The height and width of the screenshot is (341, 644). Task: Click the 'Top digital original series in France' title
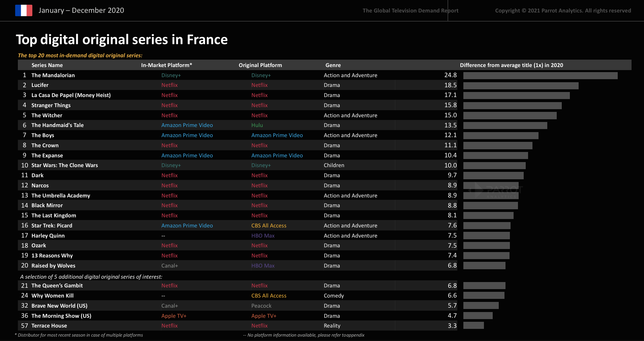click(x=122, y=40)
